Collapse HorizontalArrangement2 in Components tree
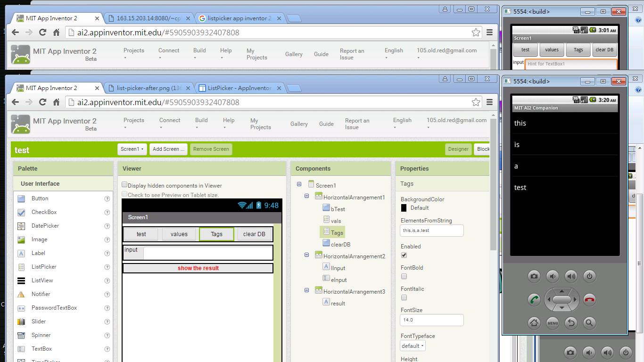644x362 pixels. (x=306, y=255)
